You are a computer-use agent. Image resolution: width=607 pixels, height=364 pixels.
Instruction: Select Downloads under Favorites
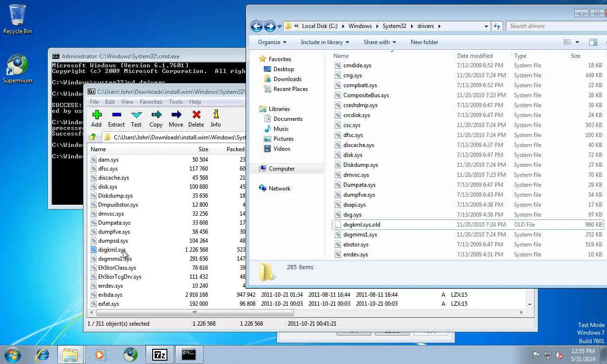tap(287, 79)
